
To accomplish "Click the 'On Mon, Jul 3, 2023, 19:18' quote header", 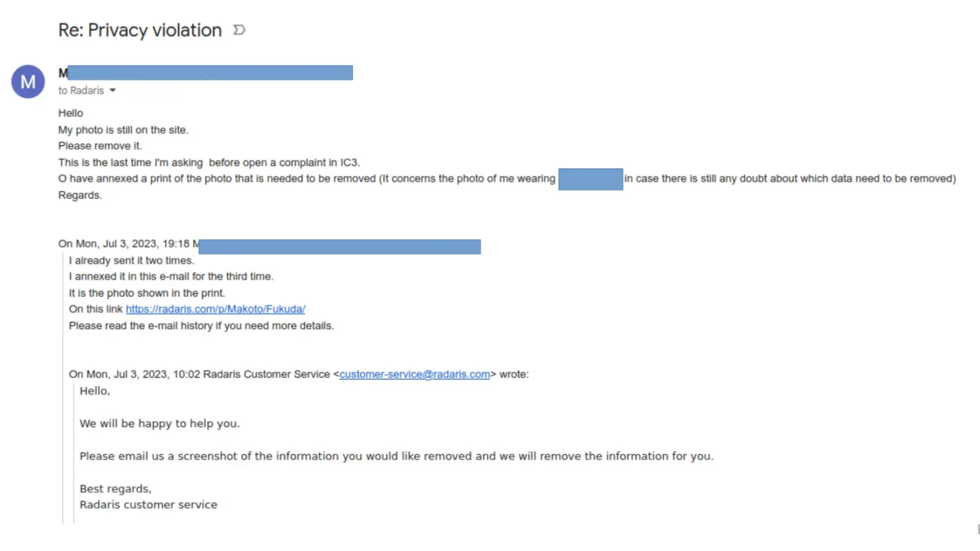I will coord(124,244).
